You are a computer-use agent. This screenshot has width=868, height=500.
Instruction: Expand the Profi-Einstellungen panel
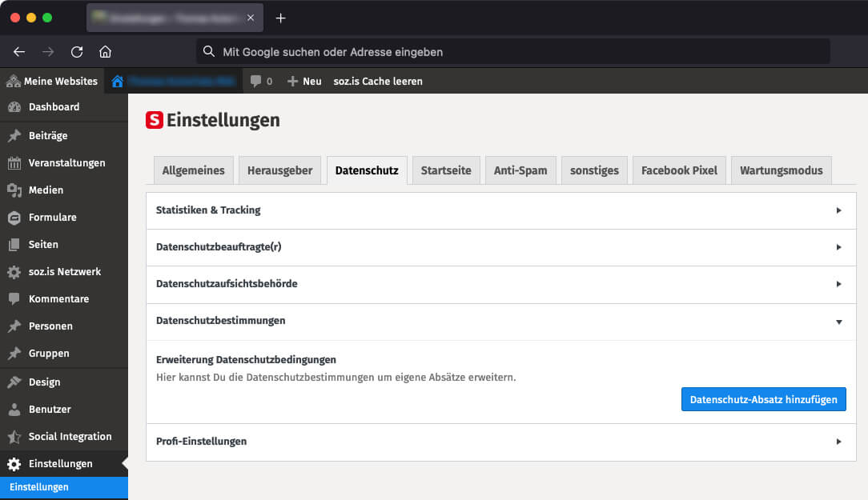click(x=501, y=441)
